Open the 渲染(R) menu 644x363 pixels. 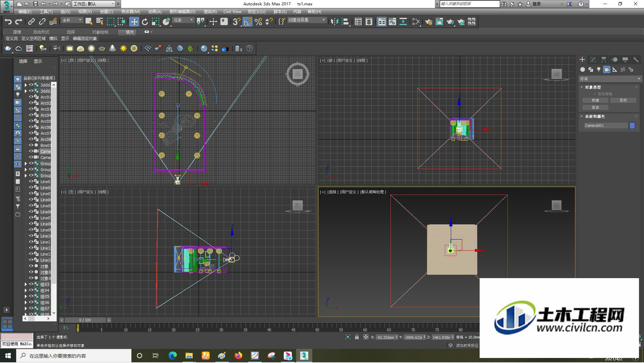[210, 12]
